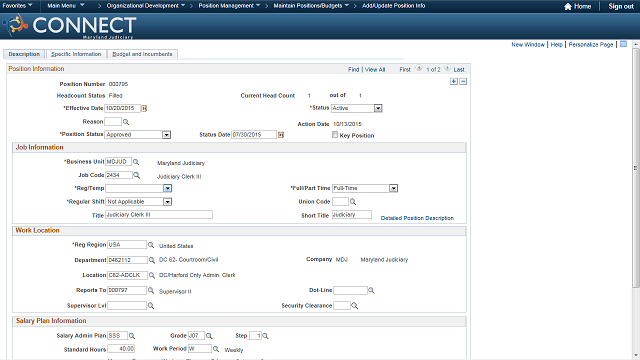Viewport: 640px width, 360px height.
Task: Switch to the Specific Information tab
Action: [76, 54]
